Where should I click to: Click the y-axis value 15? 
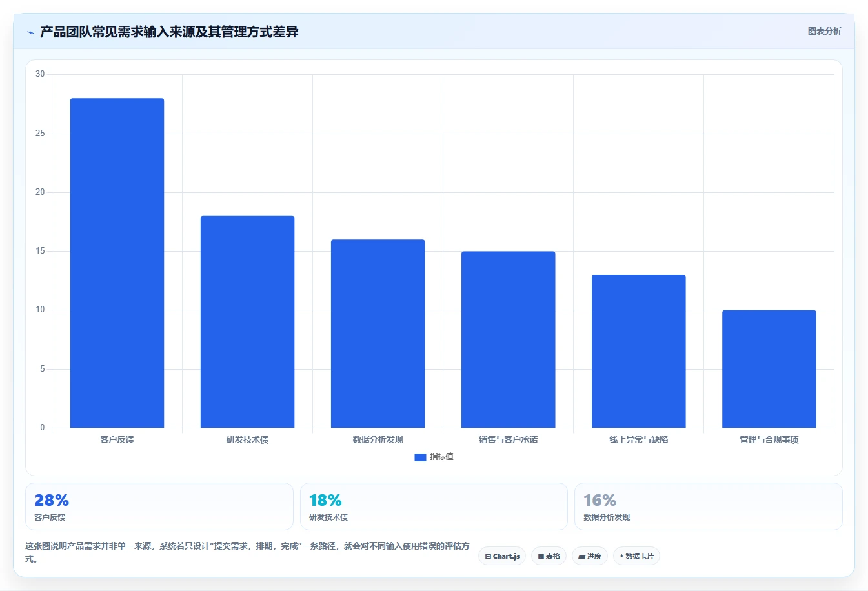40,251
